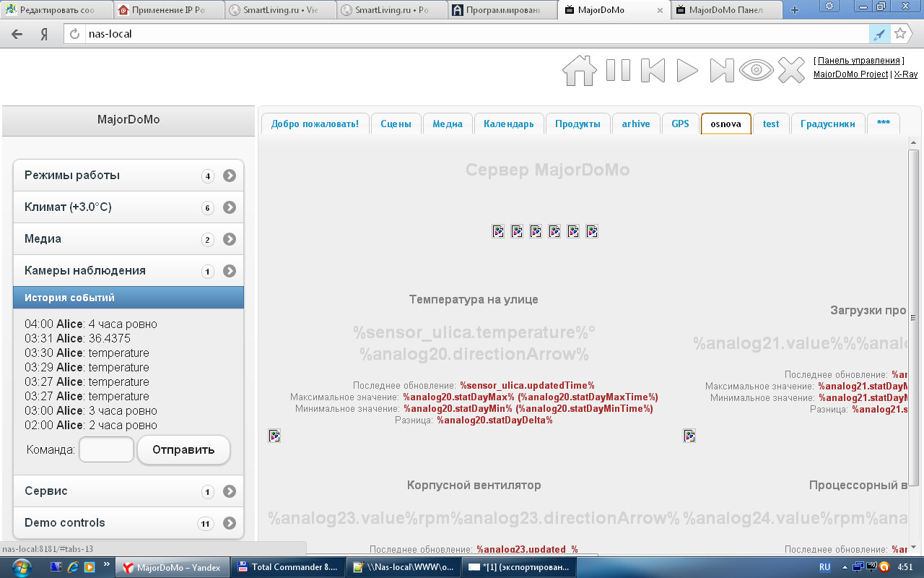Open the Сцены tab
This screenshot has height=578, width=924.
pos(396,124)
